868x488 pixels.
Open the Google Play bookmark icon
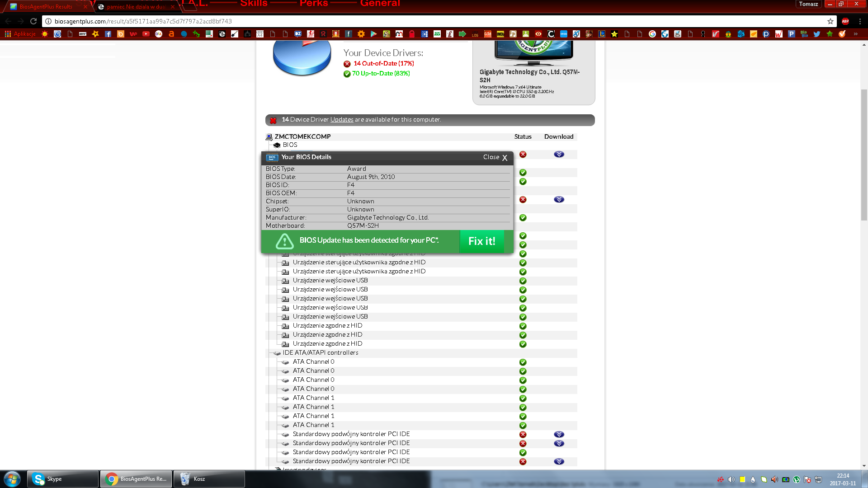pyautogui.click(x=374, y=34)
